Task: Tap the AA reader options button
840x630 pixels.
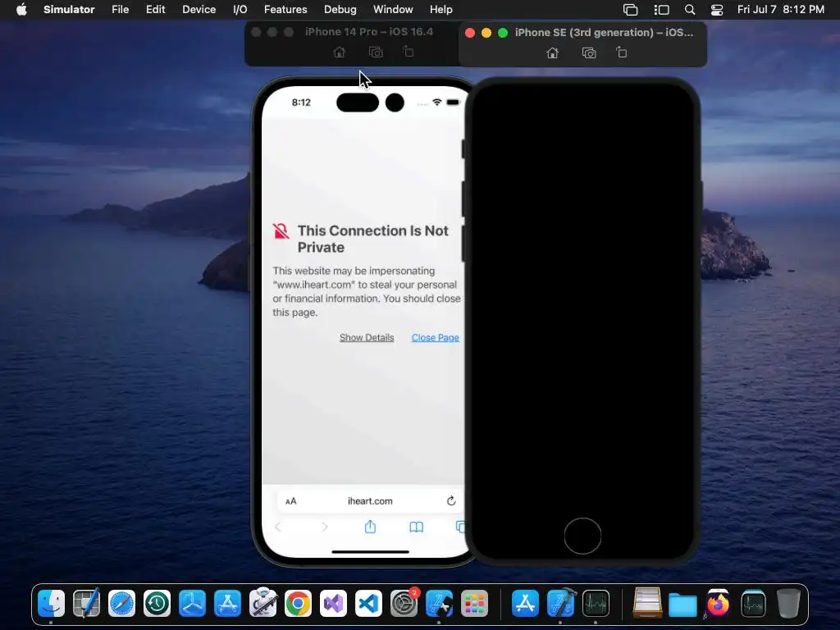Action: click(x=291, y=501)
